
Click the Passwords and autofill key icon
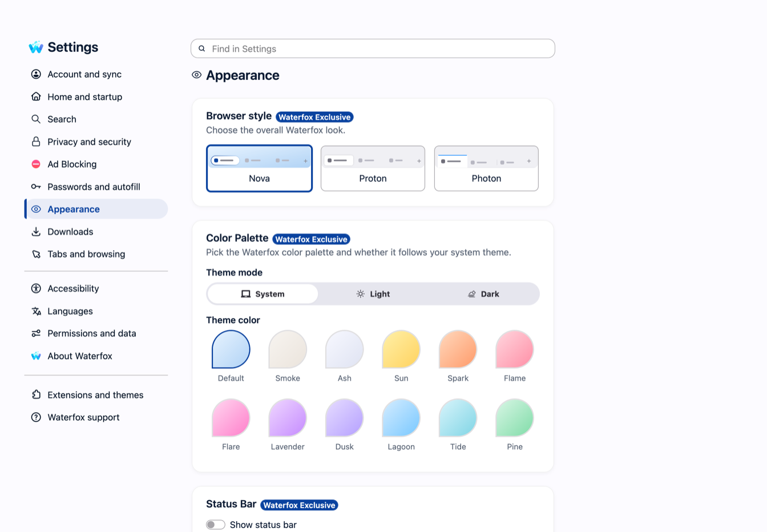coord(36,187)
